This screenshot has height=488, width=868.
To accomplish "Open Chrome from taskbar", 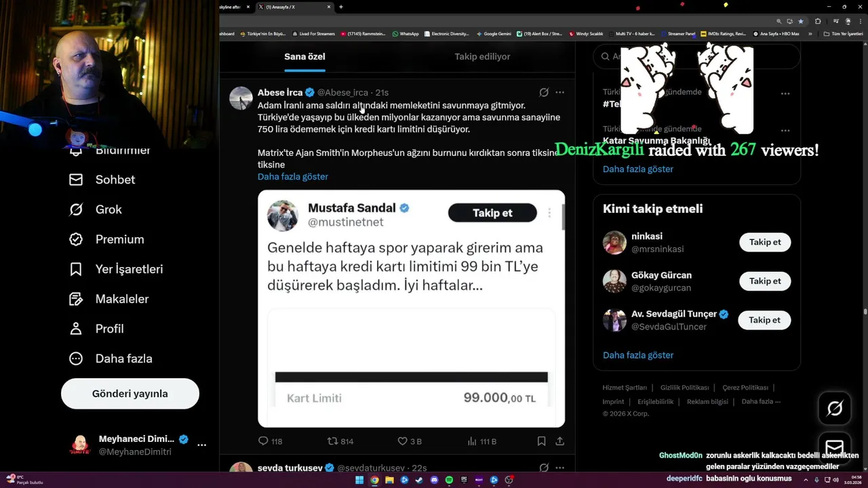I will point(374,480).
